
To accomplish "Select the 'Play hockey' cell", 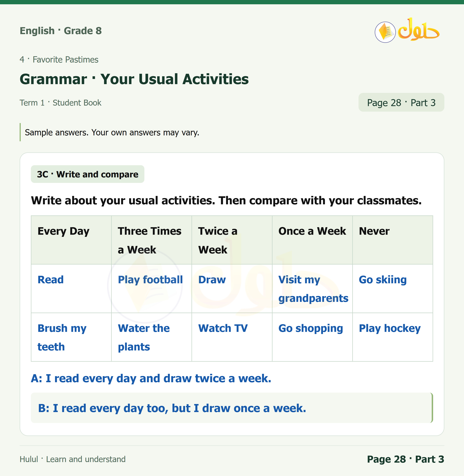I will [x=393, y=337].
